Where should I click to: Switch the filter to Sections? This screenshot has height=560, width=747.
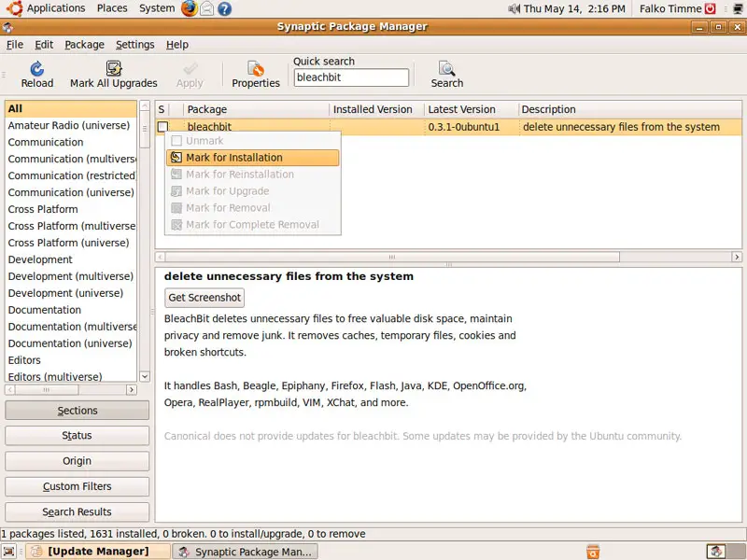coord(78,411)
